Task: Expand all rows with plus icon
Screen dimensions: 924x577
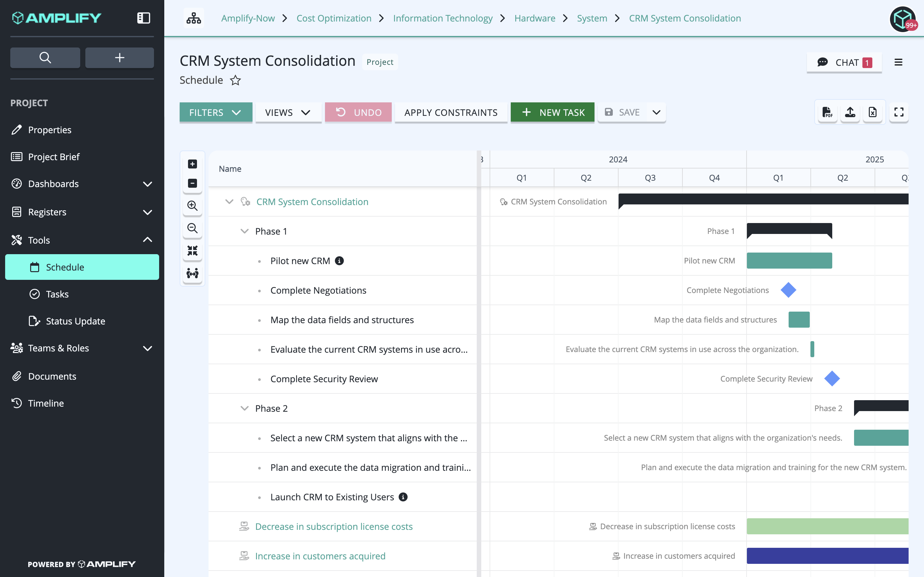Action: 192,164
